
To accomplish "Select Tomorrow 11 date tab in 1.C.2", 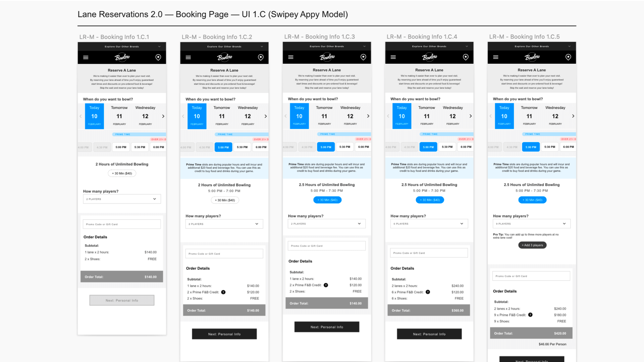I will point(222,116).
